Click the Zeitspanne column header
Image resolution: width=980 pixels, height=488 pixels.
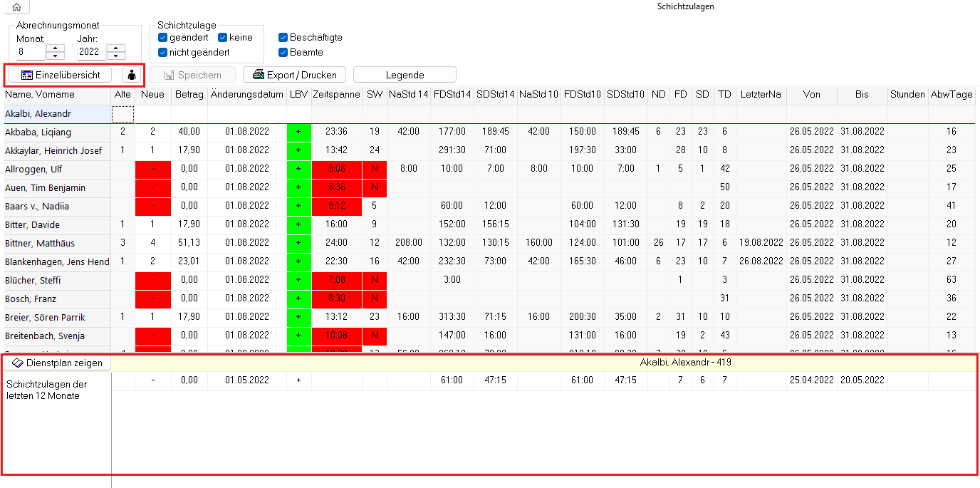point(337,95)
